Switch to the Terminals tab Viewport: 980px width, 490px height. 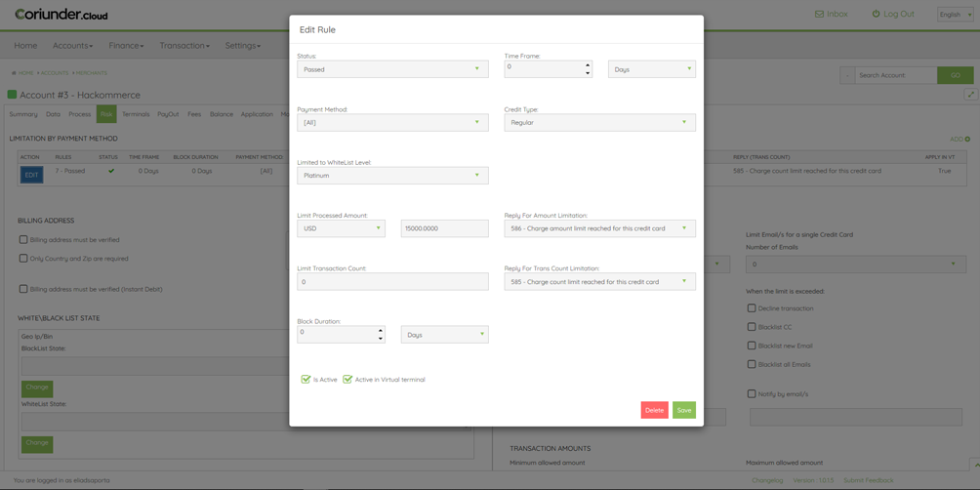pyautogui.click(x=136, y=114)
